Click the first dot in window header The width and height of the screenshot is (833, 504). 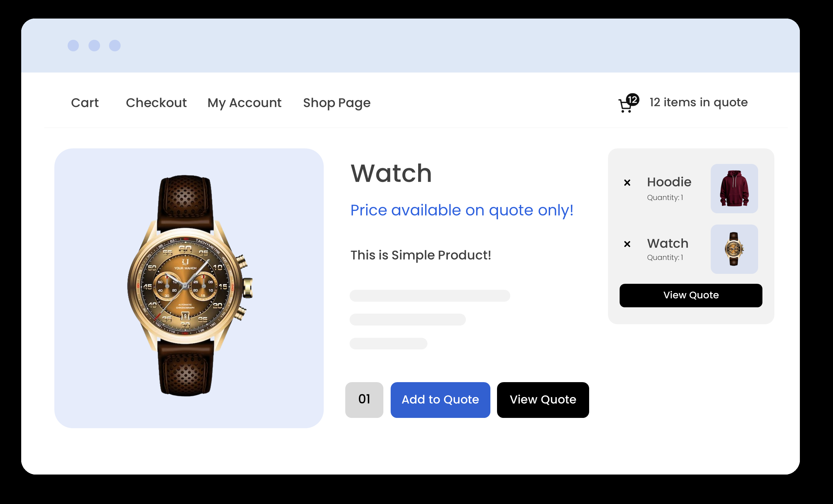(73, 46)
